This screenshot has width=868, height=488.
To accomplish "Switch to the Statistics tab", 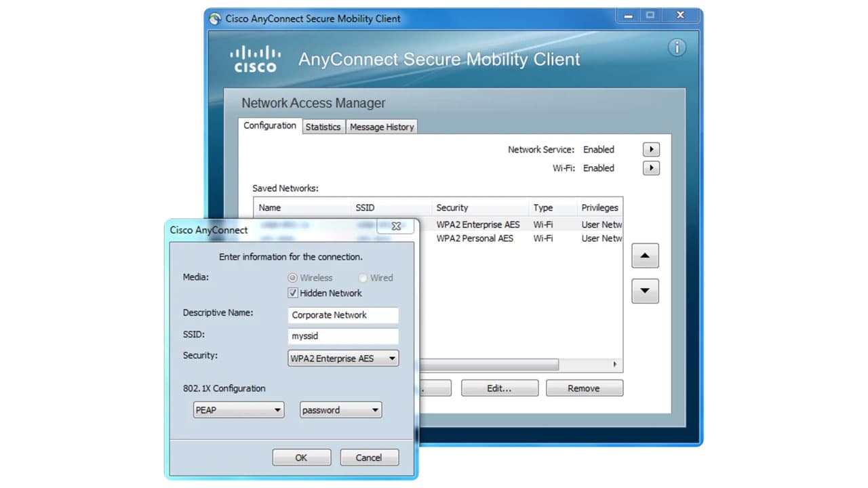I will click(323, 127).
